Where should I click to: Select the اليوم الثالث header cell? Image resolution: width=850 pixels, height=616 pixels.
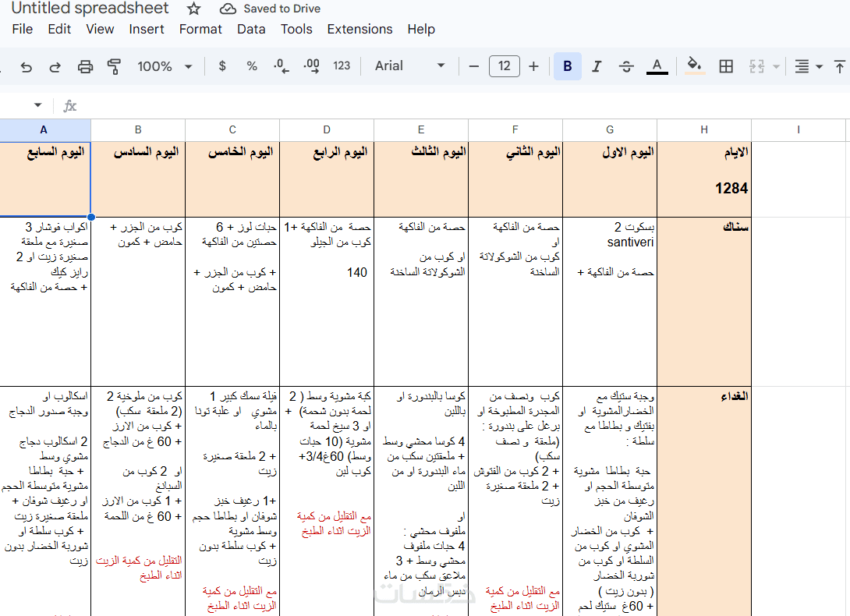421,179
